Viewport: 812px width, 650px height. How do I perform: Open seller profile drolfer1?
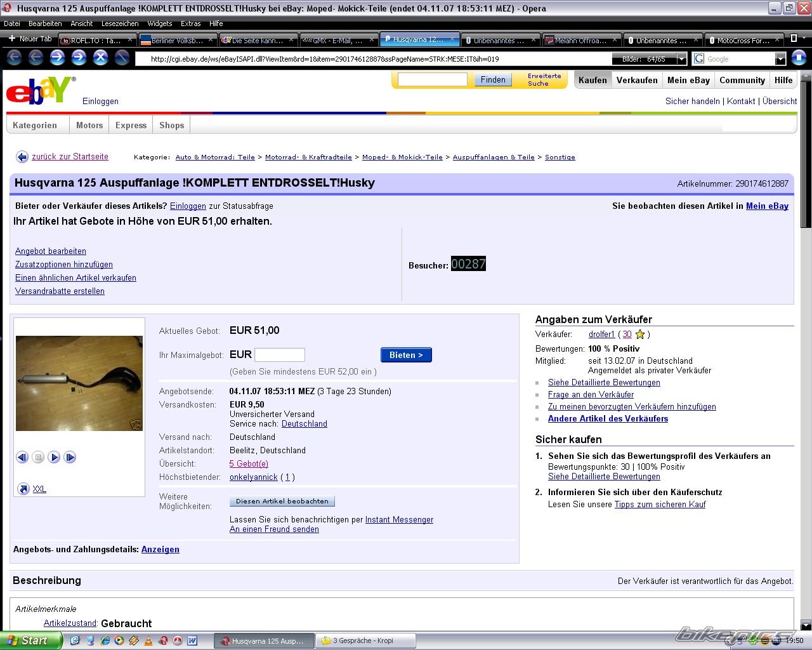point(601,335)
